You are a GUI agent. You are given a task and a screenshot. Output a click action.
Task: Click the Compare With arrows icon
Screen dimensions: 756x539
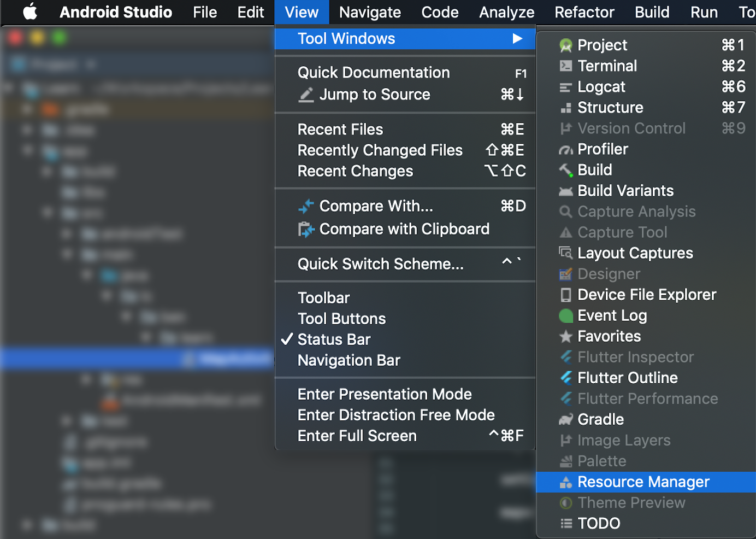coord(306,206)
